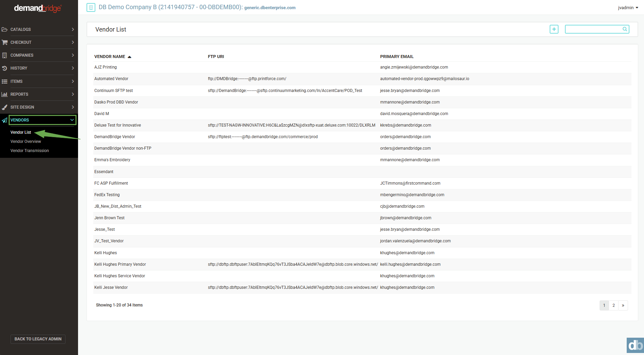The height and width of the screenshot is (355, 644).
Task: Click the Catalogs folder icon
Action: pos(4,30)
